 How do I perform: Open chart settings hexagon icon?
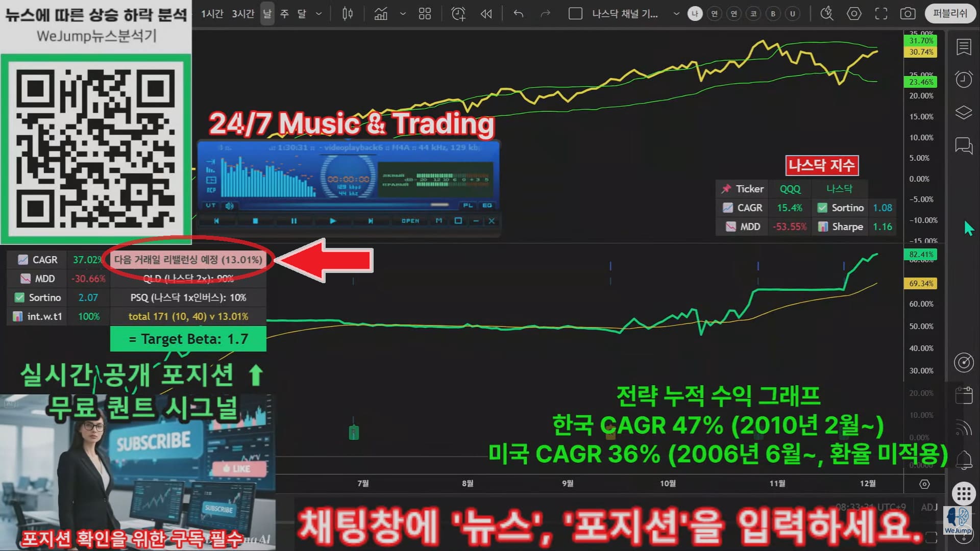854,14
